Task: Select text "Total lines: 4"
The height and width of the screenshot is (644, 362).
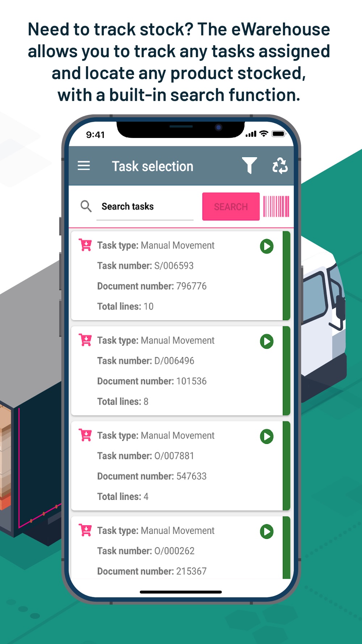Action: (x=123, y=497)
